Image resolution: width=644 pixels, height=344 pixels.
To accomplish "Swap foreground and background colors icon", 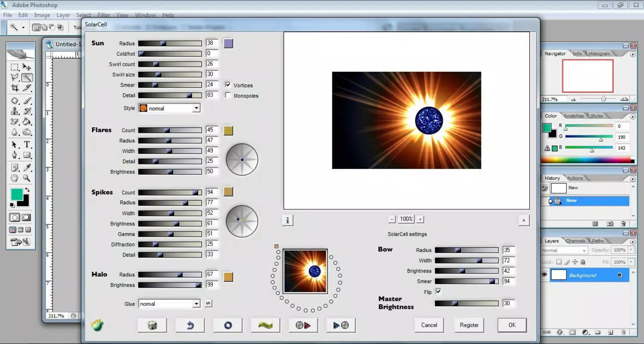I will (x=28, y=190).
